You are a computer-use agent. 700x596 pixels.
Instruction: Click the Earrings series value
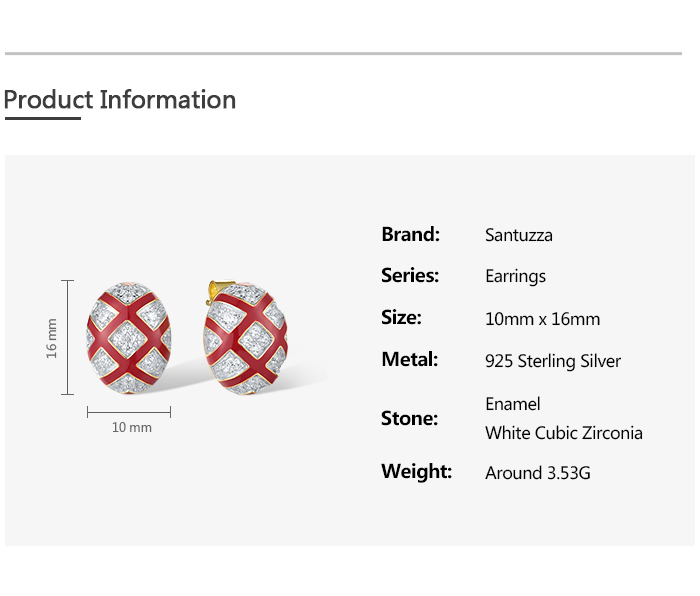(x=515, y=276)
